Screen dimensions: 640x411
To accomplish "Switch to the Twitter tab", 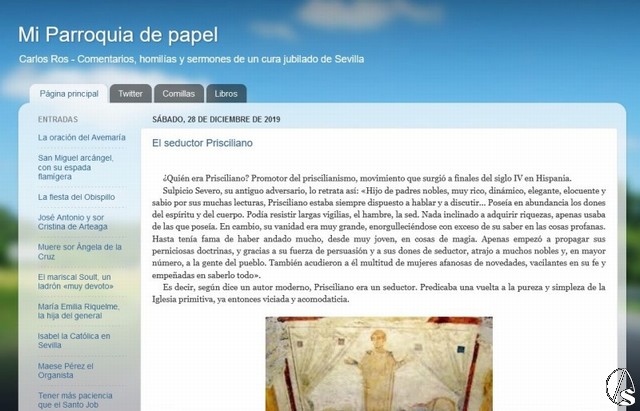I will (x=131, y=93).
